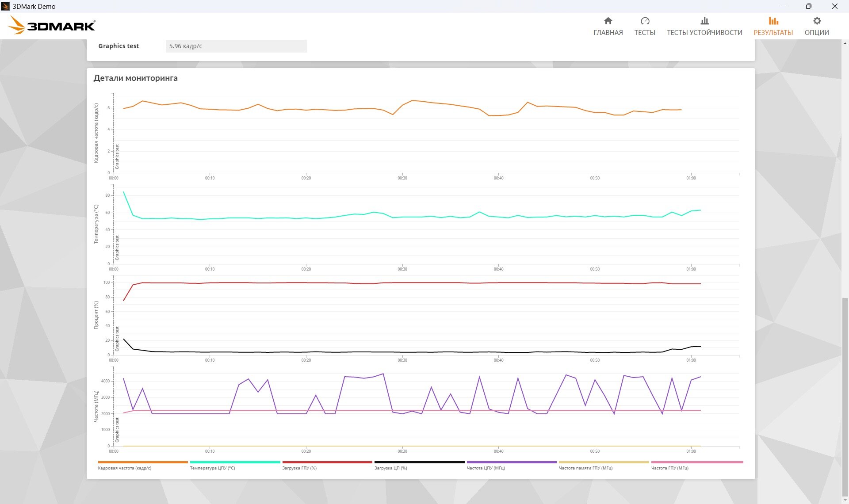Click the scroll down arrow on scrollbar
Image resolution: width=849 pixels, height=504 pixels.
[845, 500]
